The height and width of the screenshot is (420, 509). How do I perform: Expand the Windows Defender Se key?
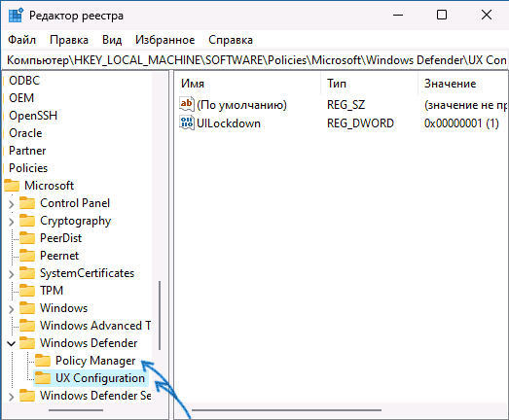pyautogui.click(x=12, y=397)
